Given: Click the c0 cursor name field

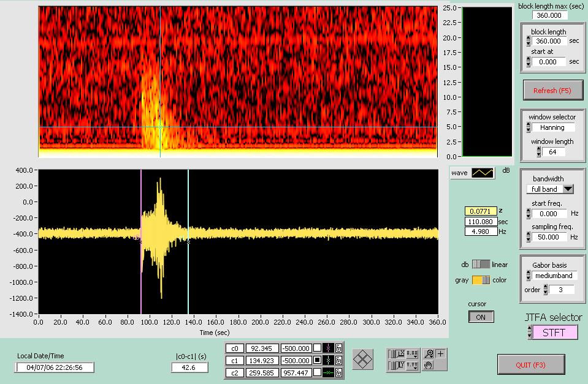Looking at the screenshot, I should tap(235, 348).
